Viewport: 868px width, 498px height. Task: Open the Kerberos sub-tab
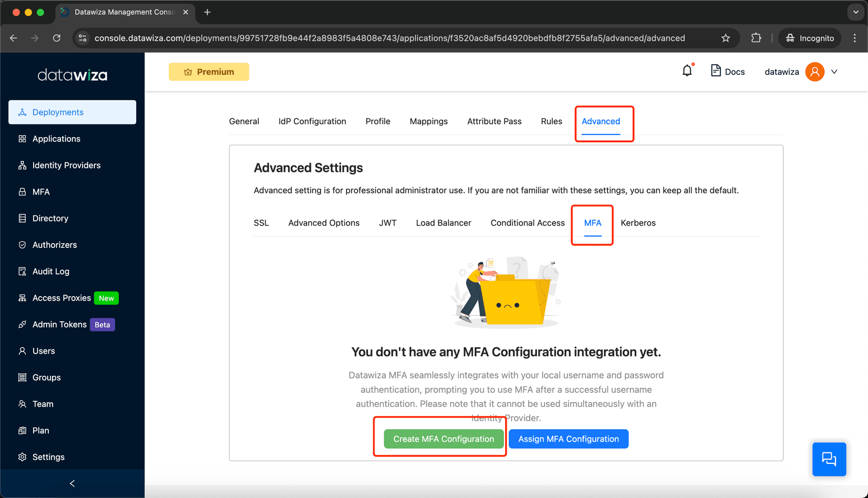tap(638, 223)
